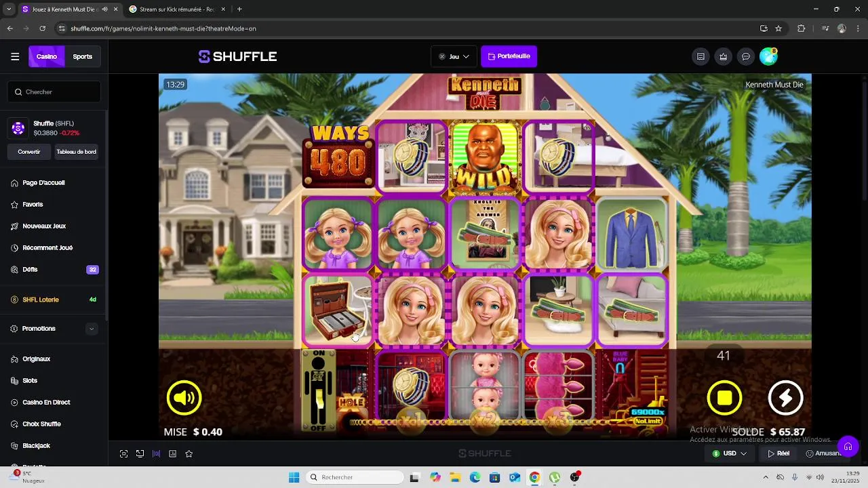Click the Ways 480 counter
Viewport: 868px width, 488px height.
pyautogui.click(x=339, y=155)
